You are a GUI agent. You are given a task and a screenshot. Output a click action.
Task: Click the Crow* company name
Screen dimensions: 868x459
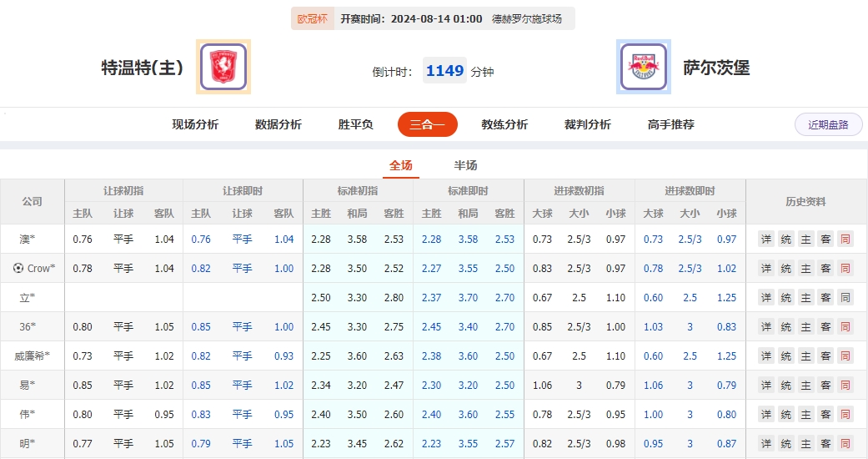coord(41,268)
